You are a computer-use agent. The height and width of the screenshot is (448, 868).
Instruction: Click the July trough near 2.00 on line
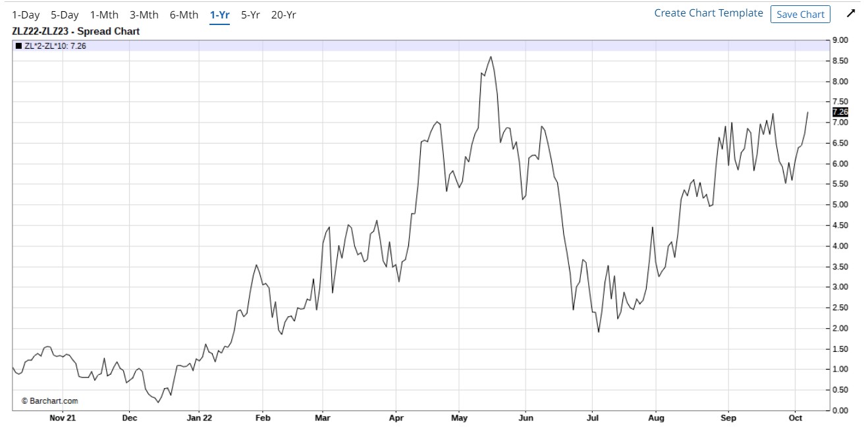[x=599, y=331]
